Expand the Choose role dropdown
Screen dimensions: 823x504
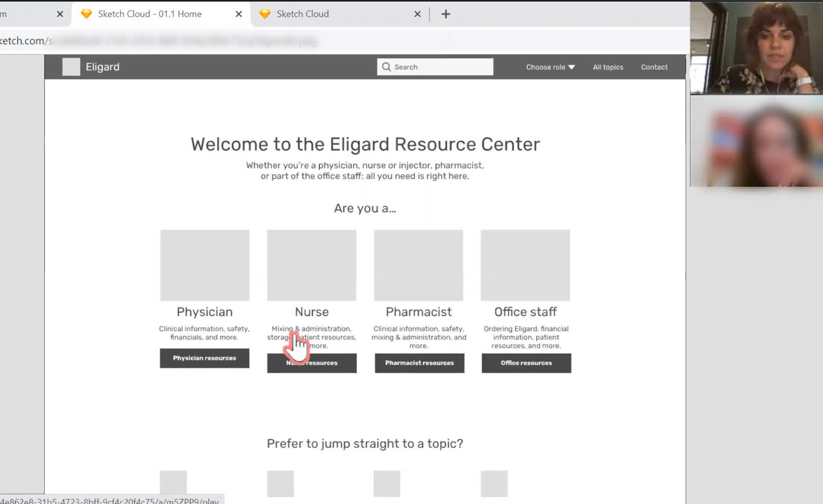point(550,67)
